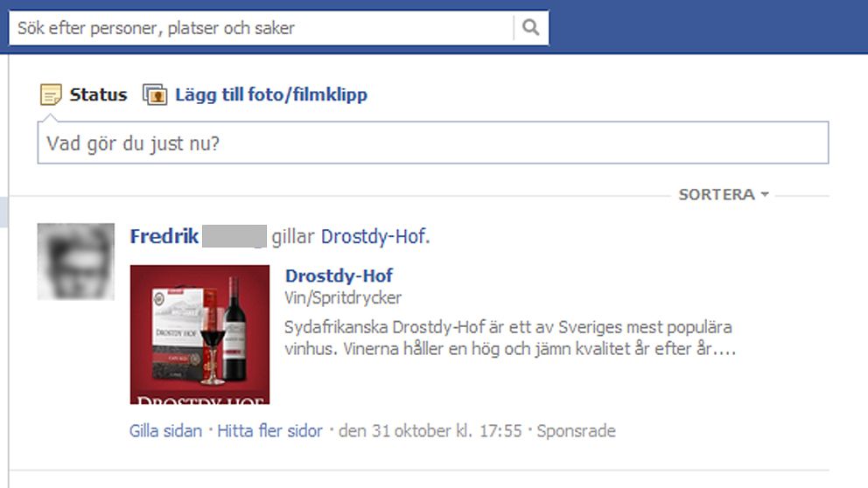Click the small arrow beside SORTERA
Image resolution: width=868 pixels, height=488 pixels.
(765, 195)
